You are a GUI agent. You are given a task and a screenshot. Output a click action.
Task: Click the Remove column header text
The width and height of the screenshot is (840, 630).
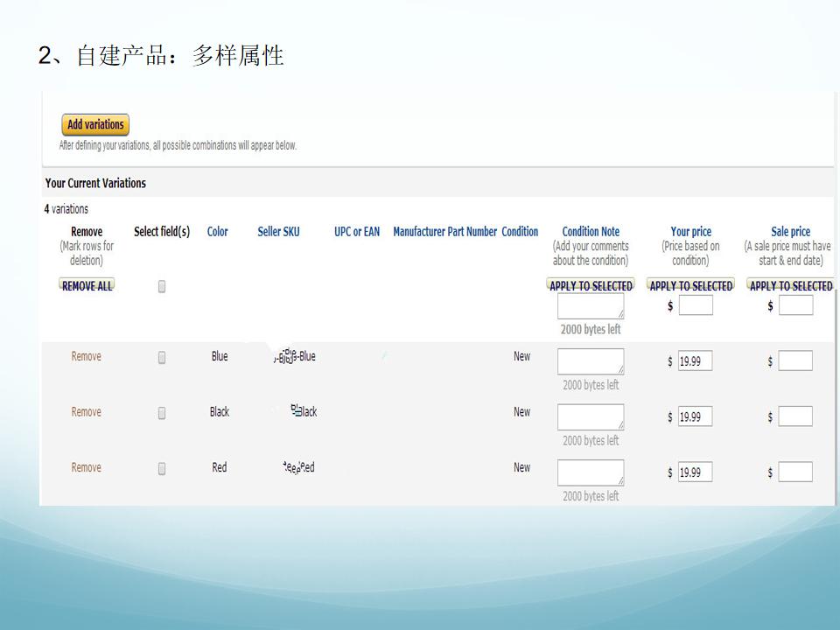[x=87, y=231]
